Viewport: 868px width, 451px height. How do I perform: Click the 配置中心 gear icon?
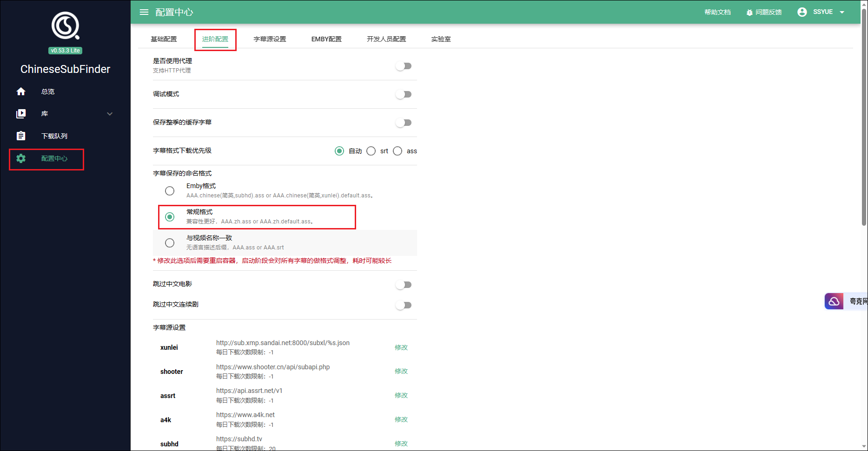[21, 158]
